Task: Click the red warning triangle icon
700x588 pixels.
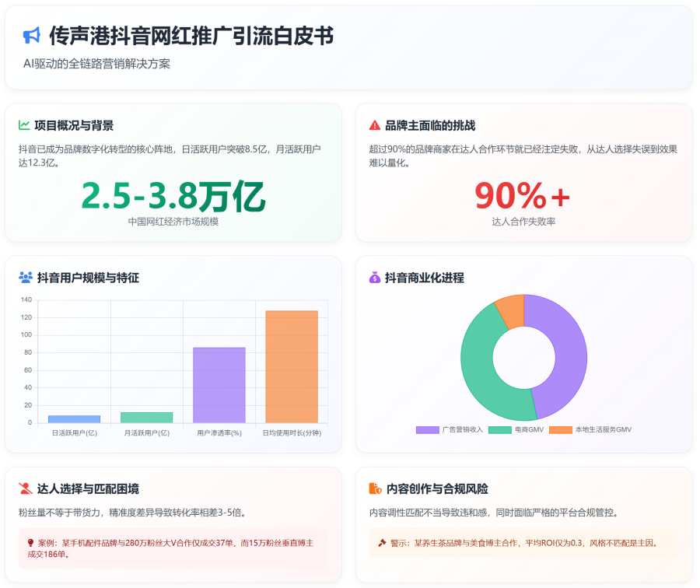Action: pyautogui.click(x=375, y=125)
